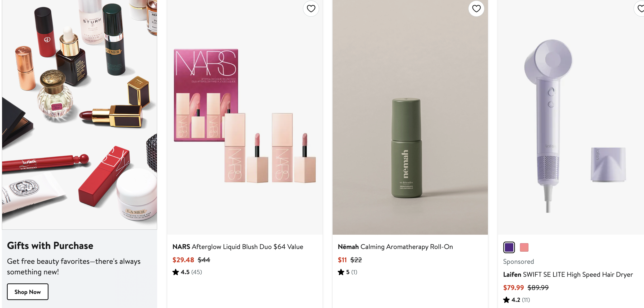This screenshot has width=644, height=308.
Task: Click the Sponsored label on Laifen card
Action: coord(518,261)
